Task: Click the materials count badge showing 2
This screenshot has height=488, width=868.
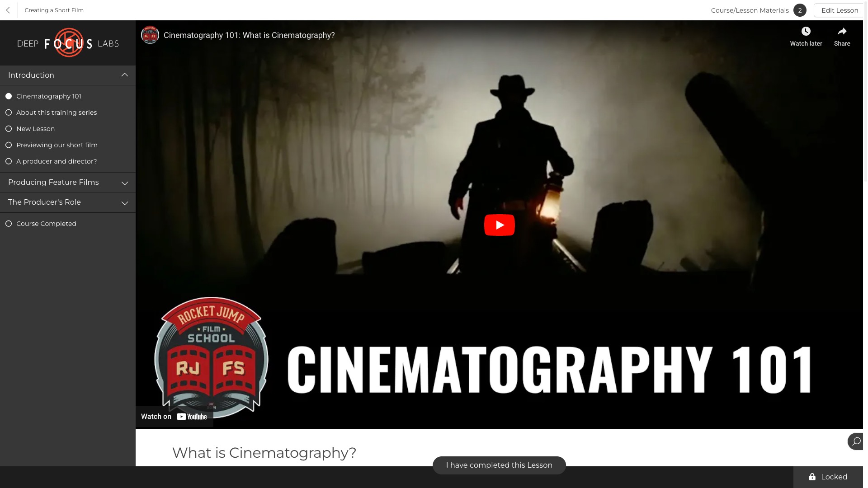Action: pos(799,10)
